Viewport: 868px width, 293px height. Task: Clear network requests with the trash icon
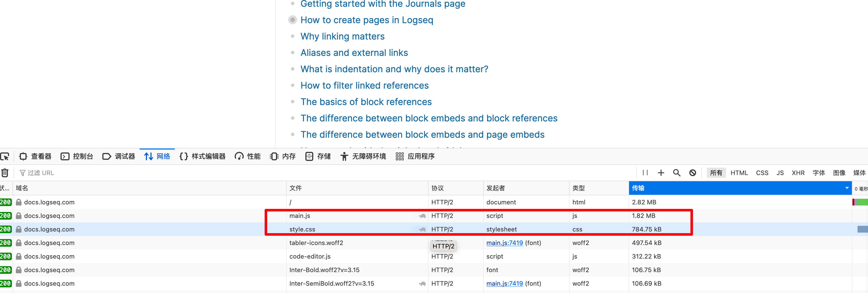point(5,172)
